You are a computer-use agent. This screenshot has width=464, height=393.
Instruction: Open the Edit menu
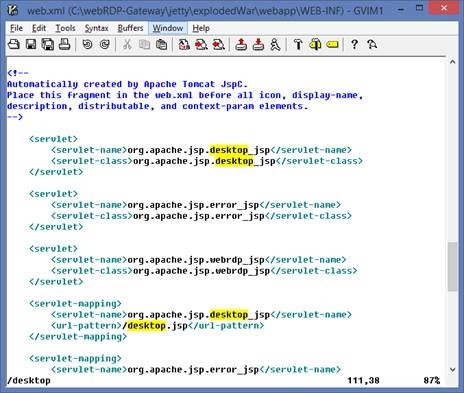(39, 28)
